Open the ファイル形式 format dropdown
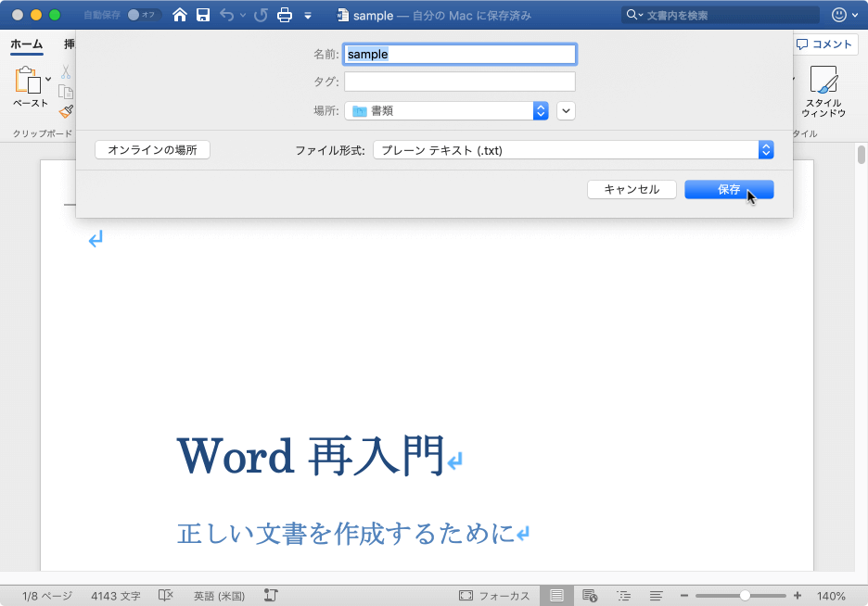 tap(573, 150)
